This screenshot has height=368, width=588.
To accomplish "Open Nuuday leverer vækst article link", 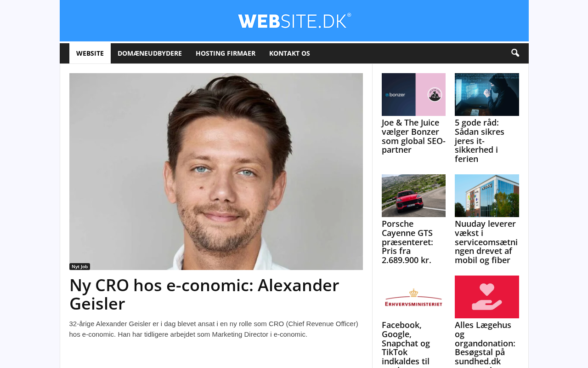I will point(486,242).
